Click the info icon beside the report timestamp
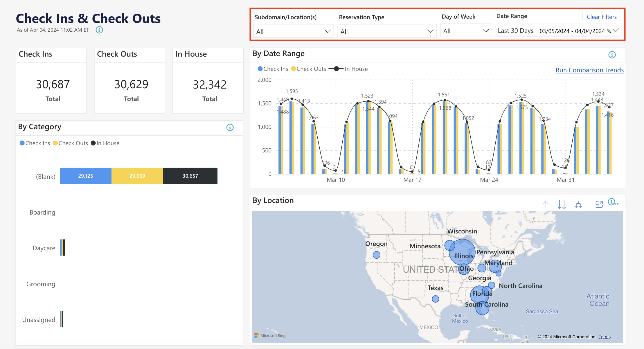This screenshot has height=349, width=644. [x=99, y=30]
